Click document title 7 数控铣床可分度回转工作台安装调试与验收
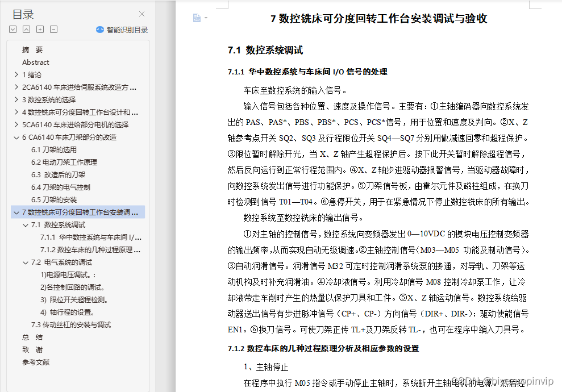The height and width of the screenshot is (392, 562). coord(379,19)
